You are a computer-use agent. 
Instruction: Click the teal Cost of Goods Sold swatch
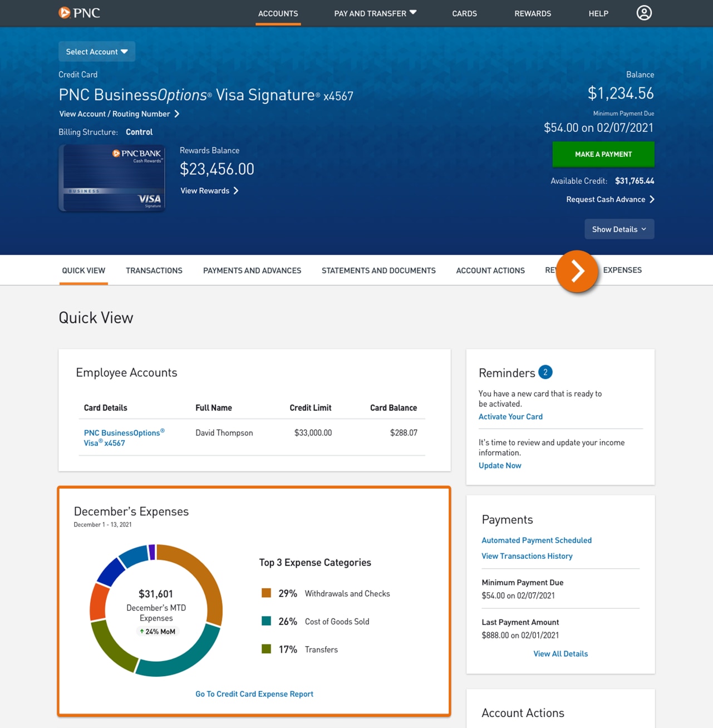click(x=265, y=621)
